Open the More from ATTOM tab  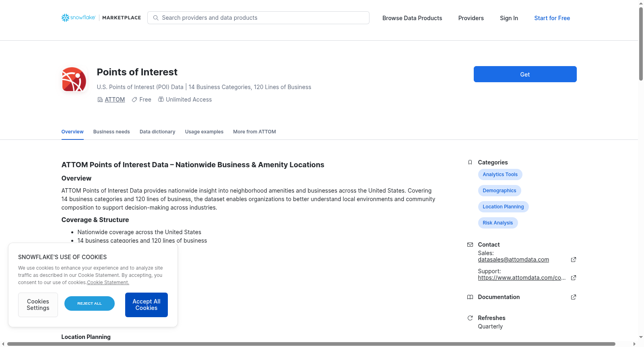tap(254, 132)
